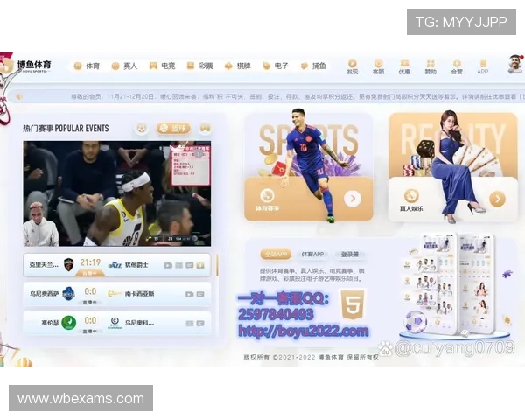Select the Cavaliers vs Jazz 21:19 match row

point(116,264)
